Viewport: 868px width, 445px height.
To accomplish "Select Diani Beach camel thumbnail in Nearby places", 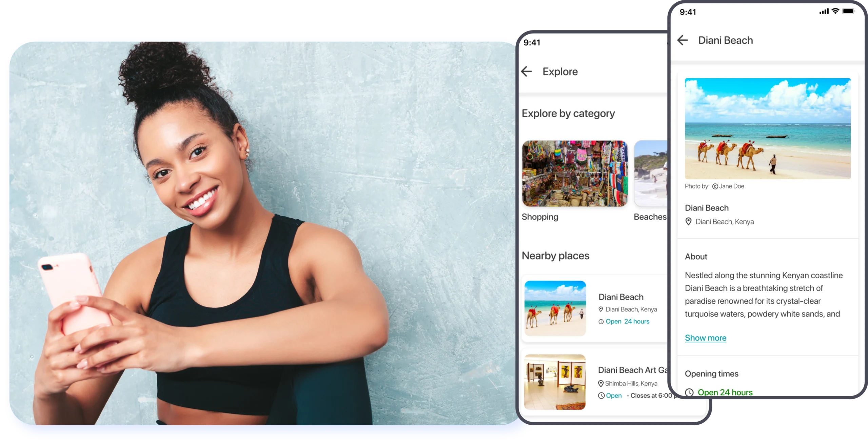I will tap(555, 308).
